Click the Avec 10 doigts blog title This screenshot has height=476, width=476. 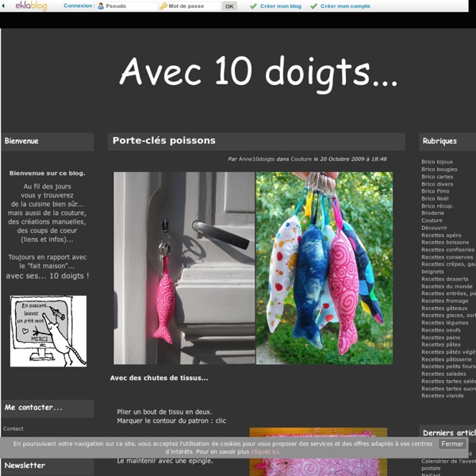pyautogui.click(x=259, y=73)
